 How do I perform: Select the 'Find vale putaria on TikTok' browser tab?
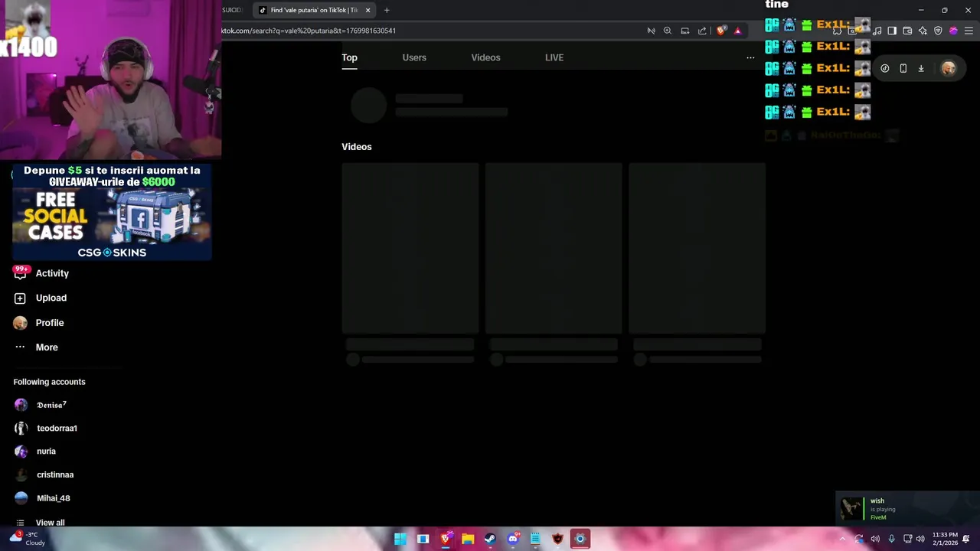click(x=314, y=10)
